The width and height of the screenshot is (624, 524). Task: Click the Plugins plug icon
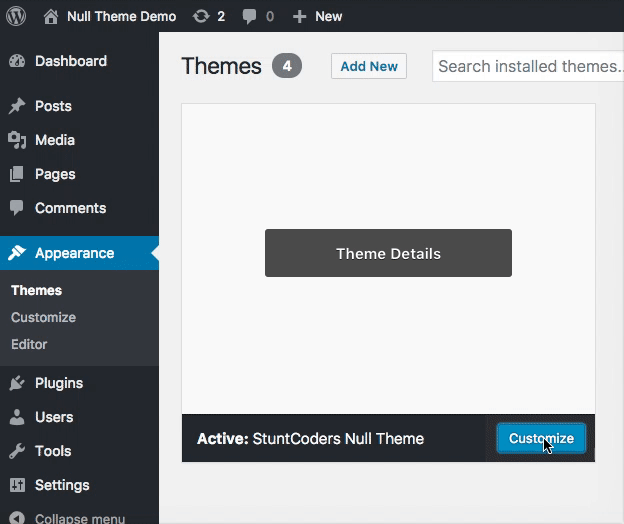[x=17, y=383]
